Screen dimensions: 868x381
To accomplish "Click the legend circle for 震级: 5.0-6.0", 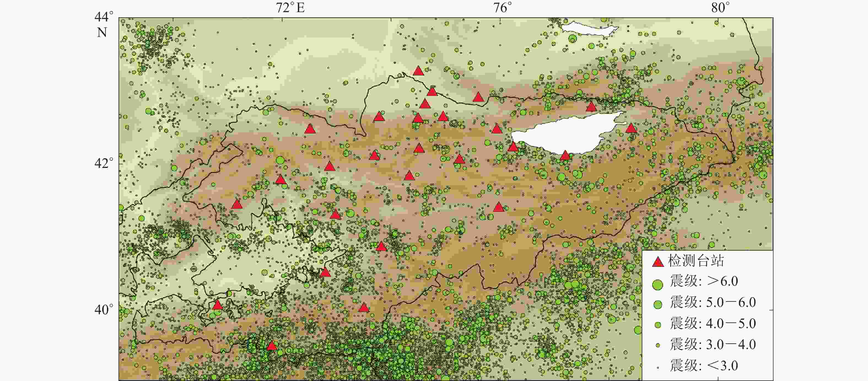I will 658,304.
